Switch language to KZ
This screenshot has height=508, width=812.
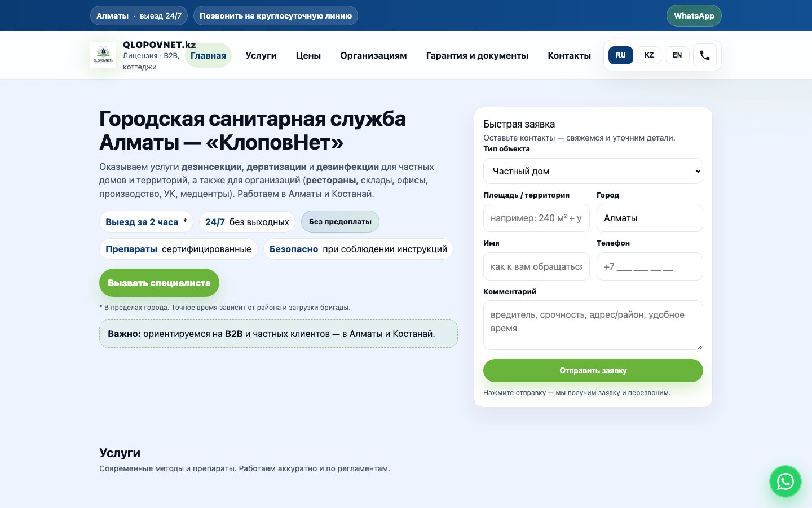pos(649,55)
